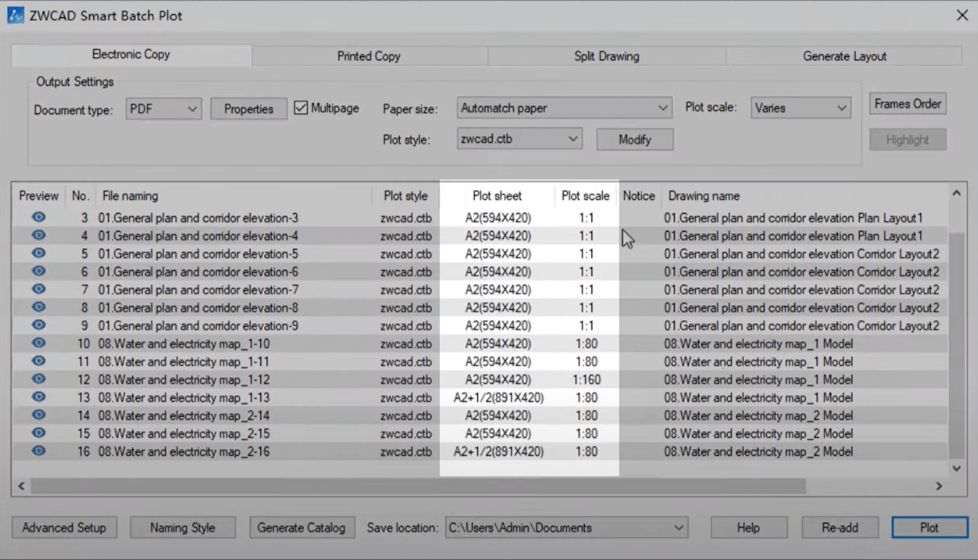The image size is (978, 560).
Task: Preview Water and electricity map_1-10
Action: click(39, 343)
